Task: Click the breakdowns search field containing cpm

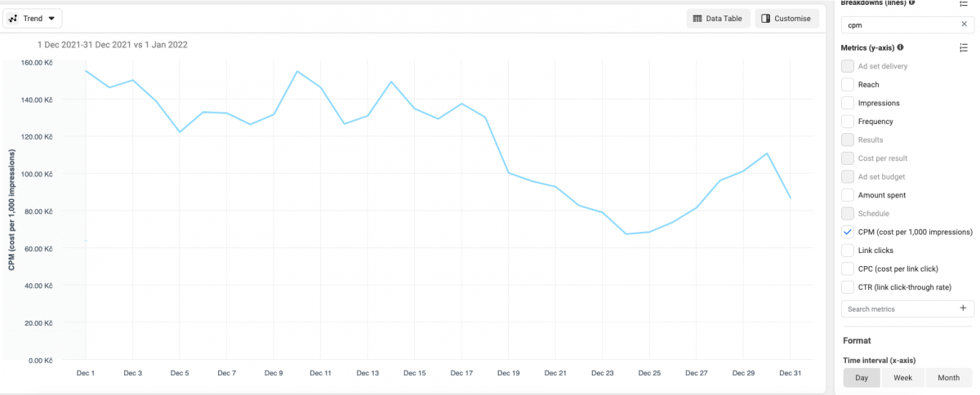Action: [x=898, y=25]
